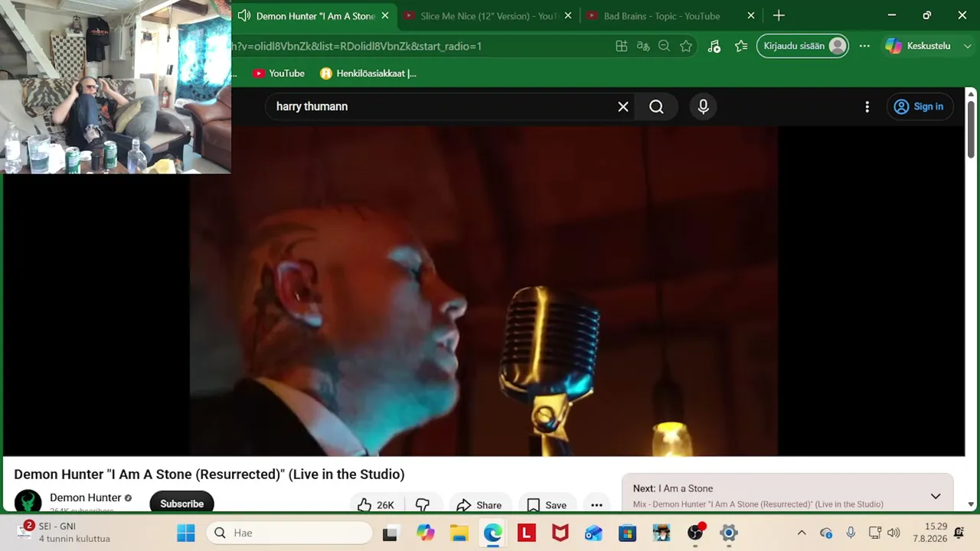Click the YouTube search magnifier button
The height and width of the screenshot is (551, 980).
[656, 107]
